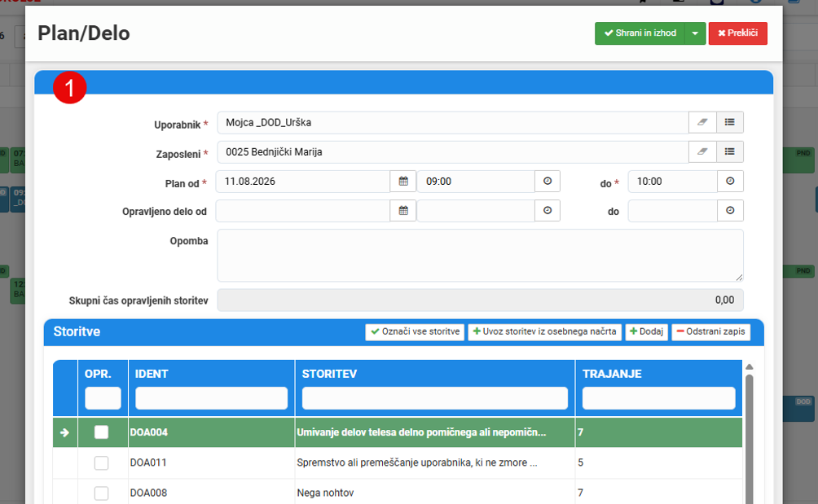
Task: Click the Plan do time field 10:00
Action: (672, 182)
